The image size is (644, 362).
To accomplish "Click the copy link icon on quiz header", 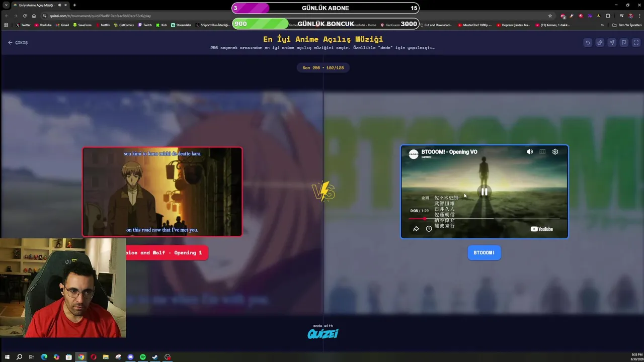I will pos(600,43).
